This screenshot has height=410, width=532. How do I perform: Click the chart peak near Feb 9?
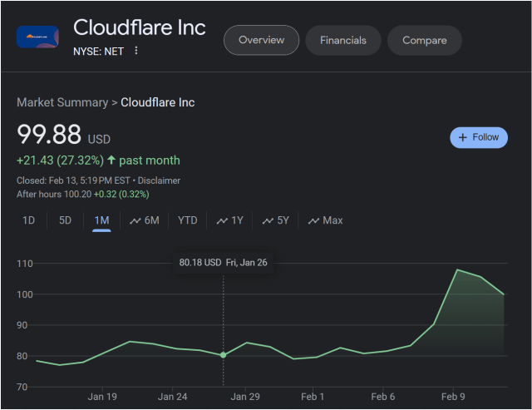point(457,269)
